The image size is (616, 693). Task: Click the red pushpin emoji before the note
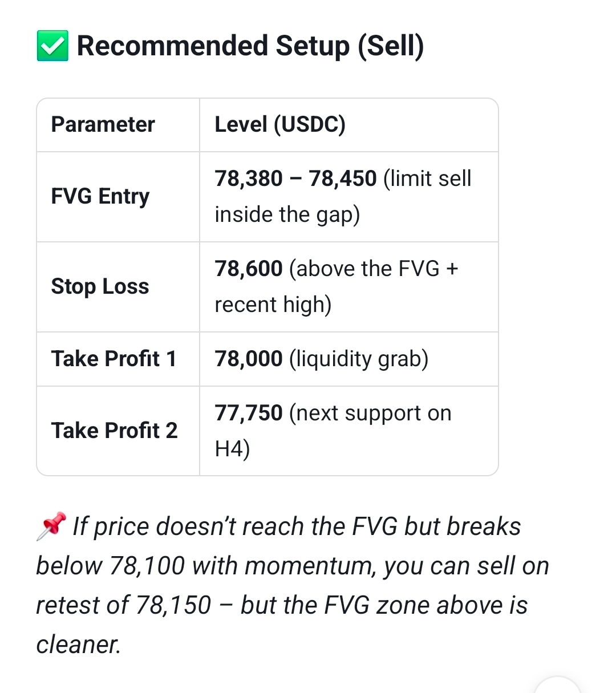(x=51, y=526)
